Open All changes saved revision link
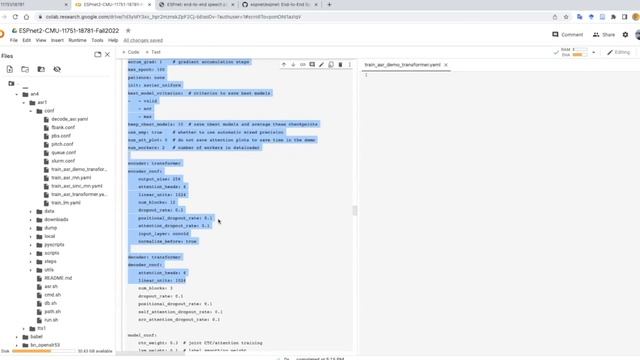The image size is (640, 360). pyautogui.click(x=143, y=40)
